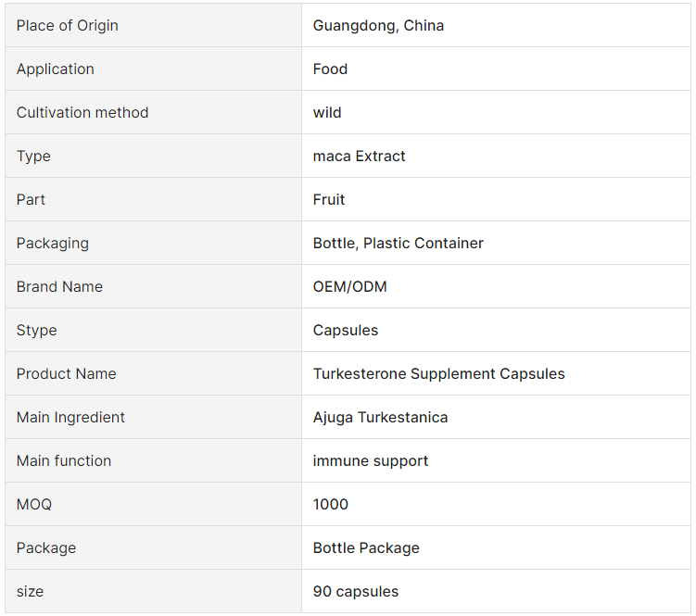Select the 'Capsules' value text
Image resolution: width=696 pixels, height=616 pixels.
pyautogui.click(x=346, y=330)
